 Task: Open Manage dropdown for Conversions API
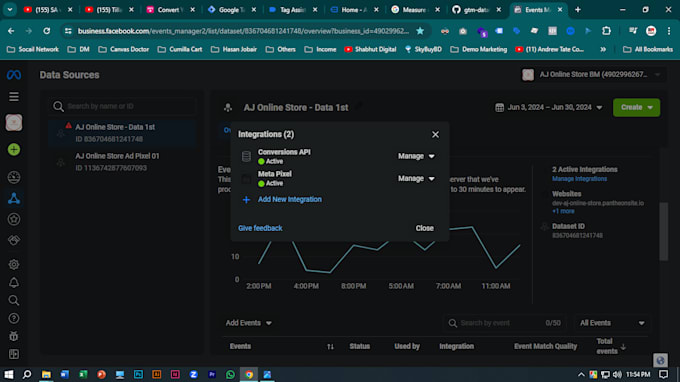tap(416, 156)
